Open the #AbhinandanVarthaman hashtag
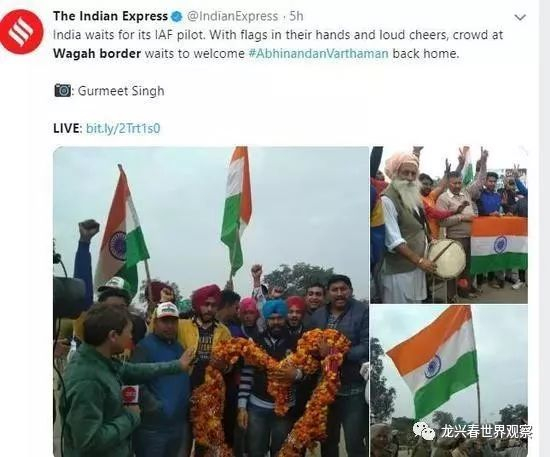 click(318, 54)
